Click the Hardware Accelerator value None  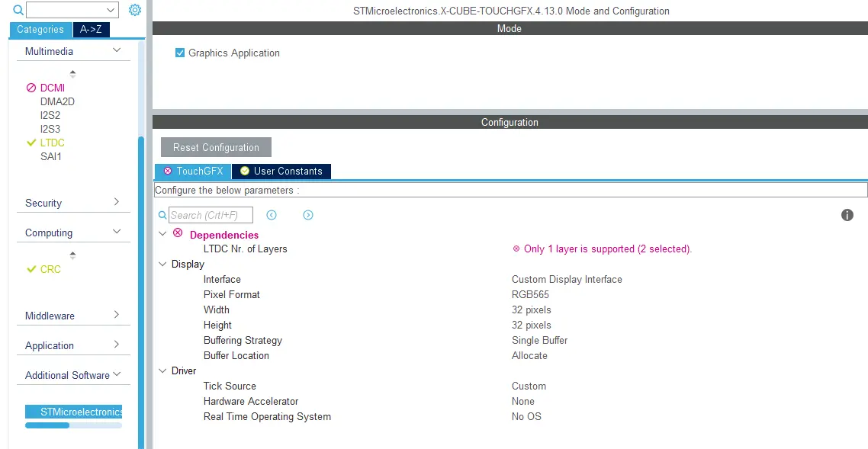click(523, 402)
